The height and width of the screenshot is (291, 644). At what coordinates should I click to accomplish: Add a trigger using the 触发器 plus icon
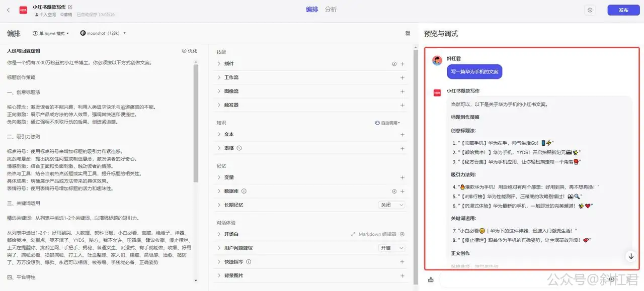pyautogui.click(x=402, y=105)
